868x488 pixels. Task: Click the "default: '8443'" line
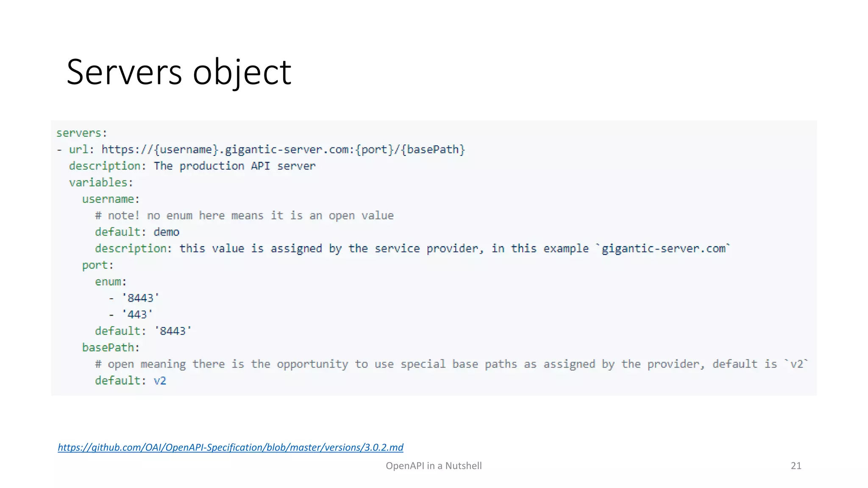[143, 331]
